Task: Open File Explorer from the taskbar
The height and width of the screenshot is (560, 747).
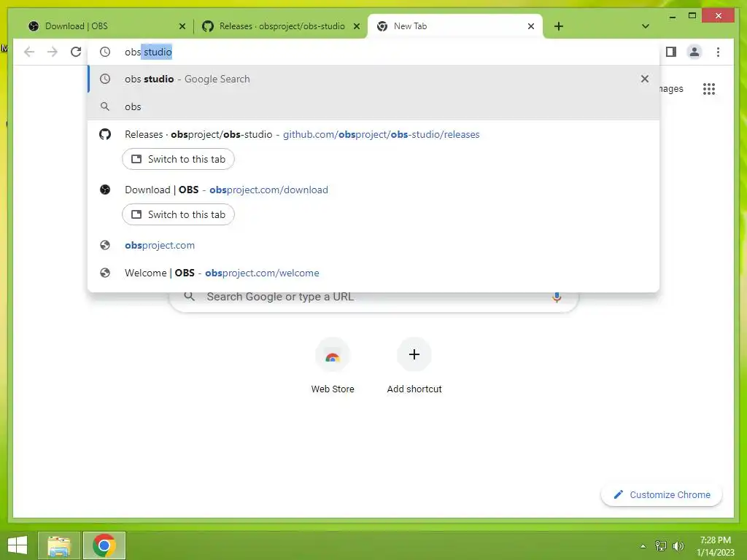Action: coord(59,545)
